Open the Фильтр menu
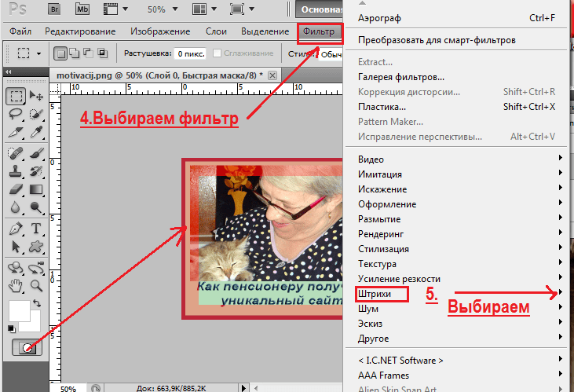 click(319, 31)
